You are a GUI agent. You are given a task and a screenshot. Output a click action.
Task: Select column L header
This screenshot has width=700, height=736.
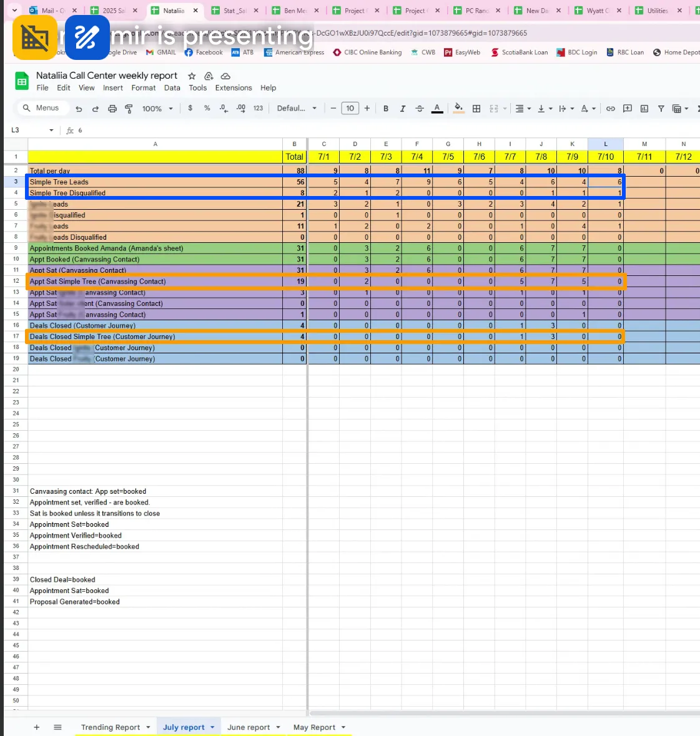(x=606, y=144)
